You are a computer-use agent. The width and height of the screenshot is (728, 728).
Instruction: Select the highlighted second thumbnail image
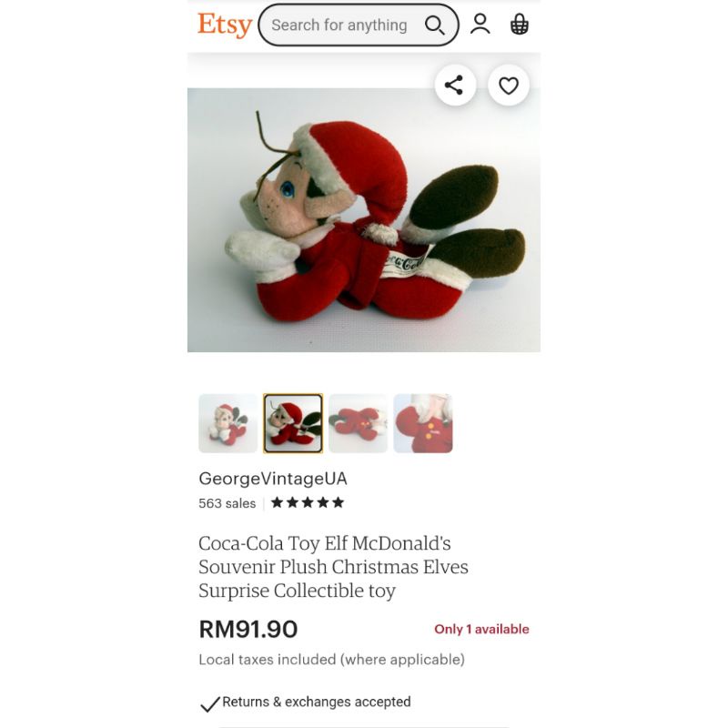pos(293,423)
